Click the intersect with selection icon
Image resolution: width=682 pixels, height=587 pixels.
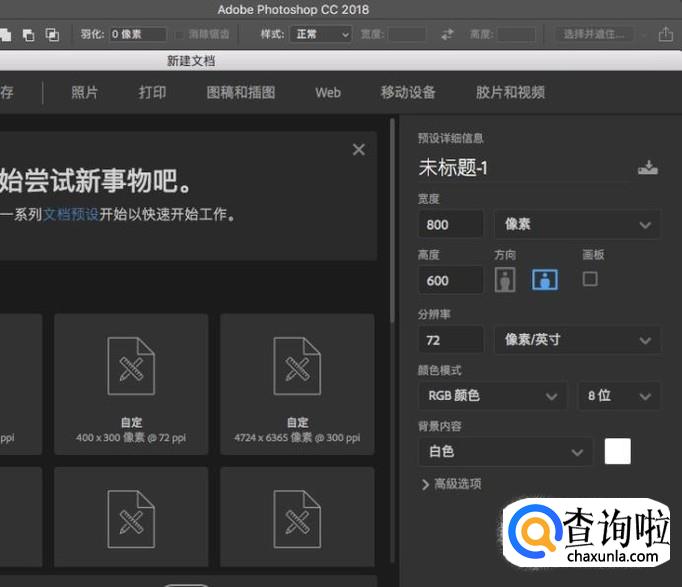52,35
